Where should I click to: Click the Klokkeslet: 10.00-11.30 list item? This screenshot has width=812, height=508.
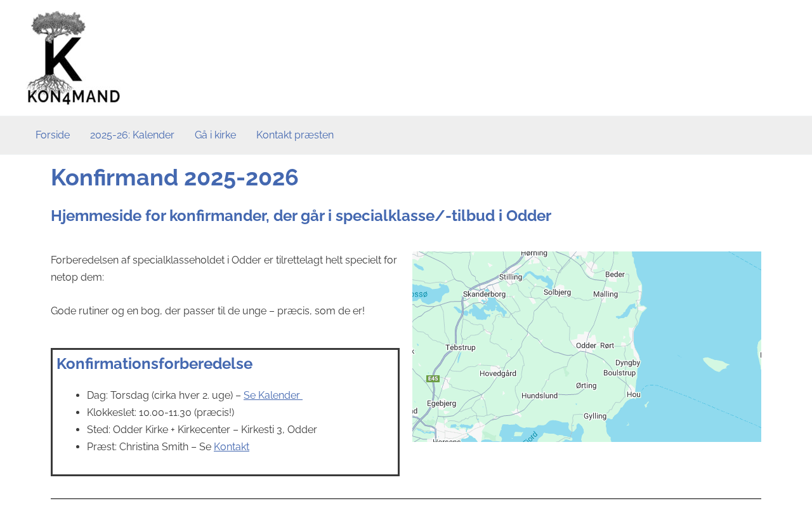[x=160, y=412]
